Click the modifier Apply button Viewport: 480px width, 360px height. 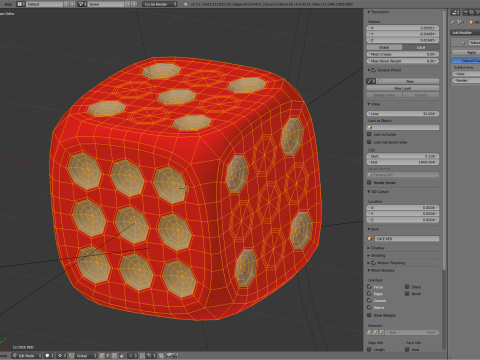[x=466, y=52]
